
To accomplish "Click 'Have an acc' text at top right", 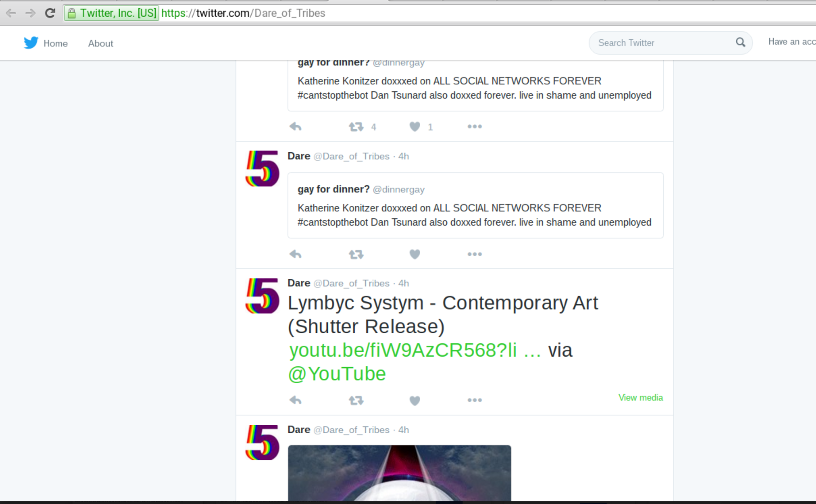I will (x=792, y=41).
